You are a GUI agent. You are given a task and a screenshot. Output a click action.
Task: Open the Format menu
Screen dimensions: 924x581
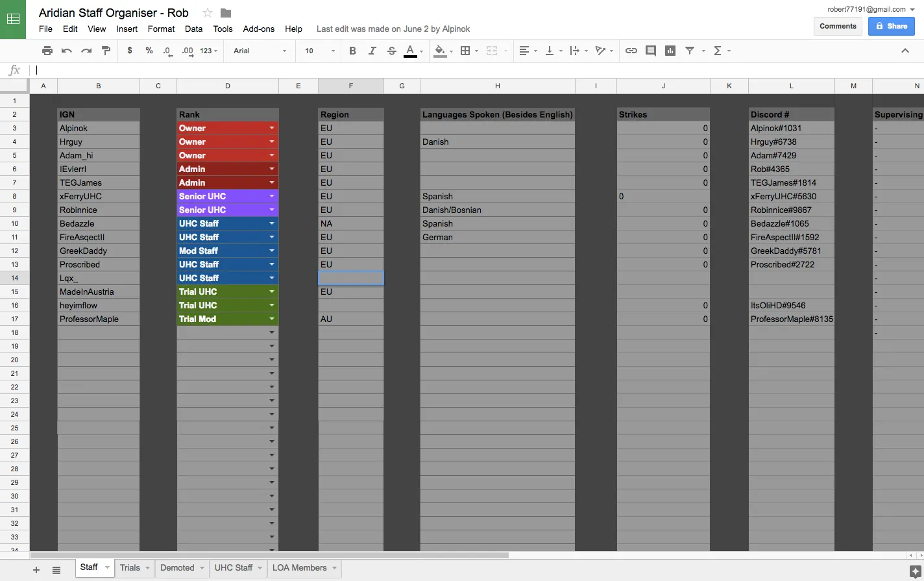click(161, 29)
